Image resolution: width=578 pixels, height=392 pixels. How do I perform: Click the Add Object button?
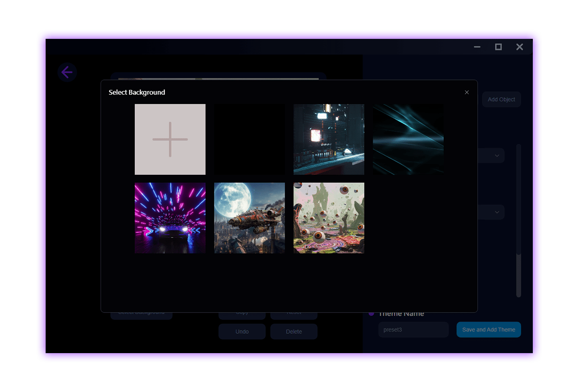point(501,99)
